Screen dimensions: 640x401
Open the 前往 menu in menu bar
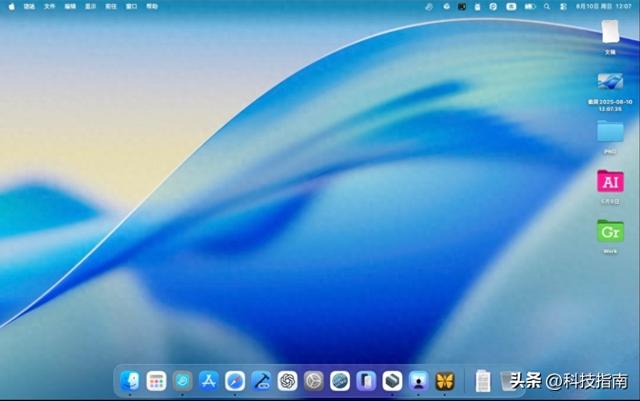point(111,7)
